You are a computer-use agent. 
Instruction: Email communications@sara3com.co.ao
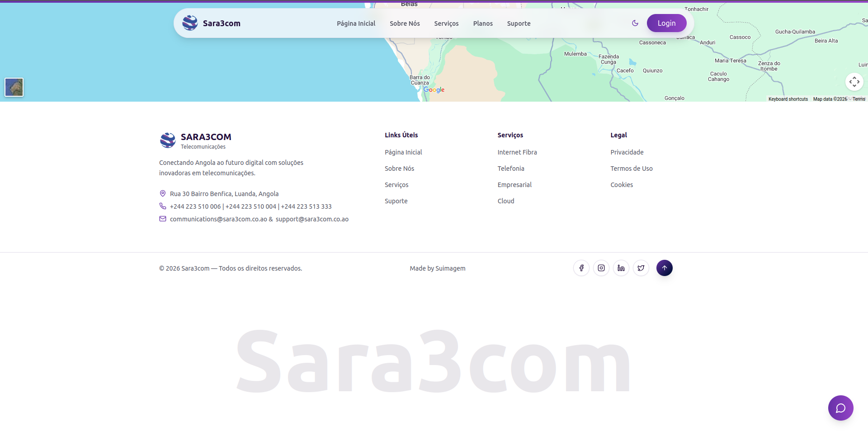218,219
